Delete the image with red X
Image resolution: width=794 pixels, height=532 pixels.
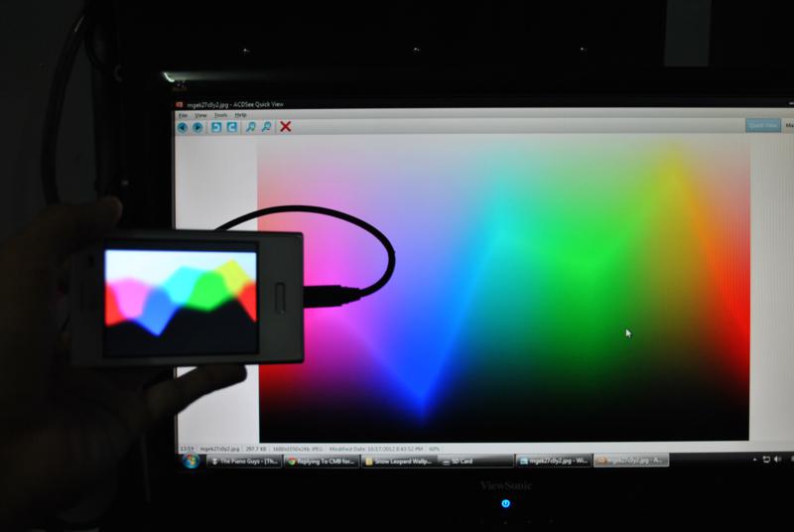click(286, 126)
